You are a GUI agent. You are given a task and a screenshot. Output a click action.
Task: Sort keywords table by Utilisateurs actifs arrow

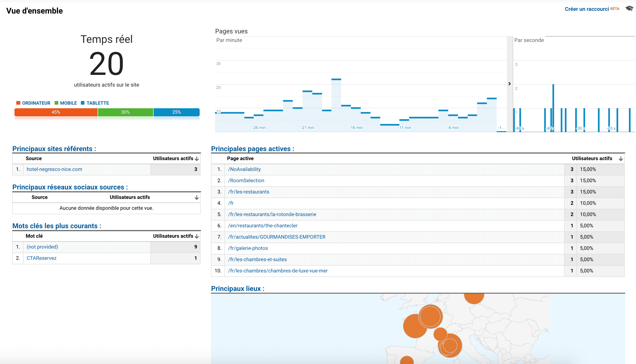click(197, 236)
